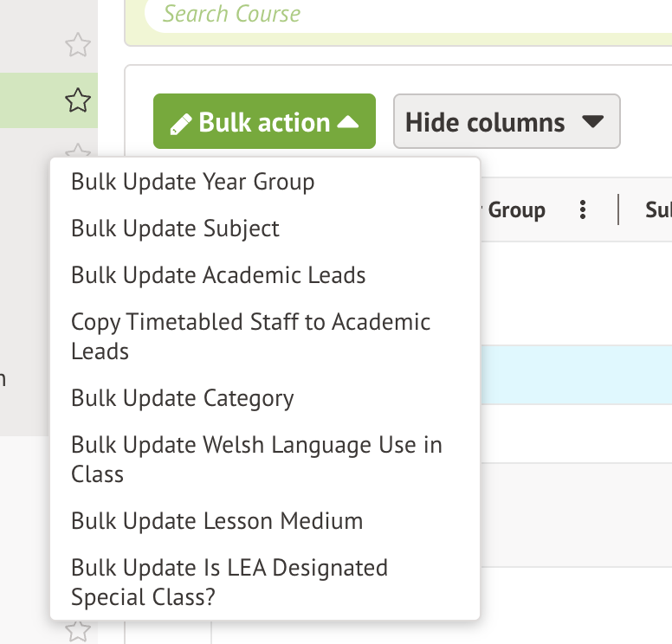The width and height of the screenshot is (672, 644).
Task: Pick Bulk Update Welsh Language Use in Class
Action: pyautogui.click(x=256, y=459)
